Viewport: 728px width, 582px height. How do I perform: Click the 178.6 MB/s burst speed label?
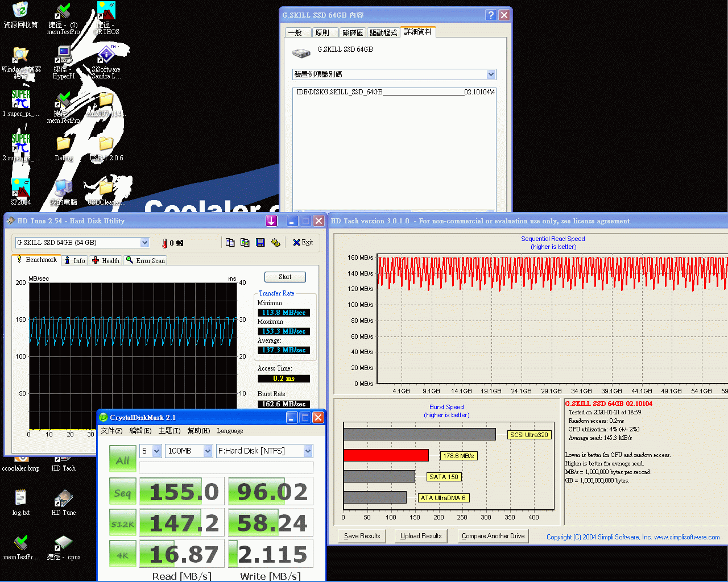point(458,456)
